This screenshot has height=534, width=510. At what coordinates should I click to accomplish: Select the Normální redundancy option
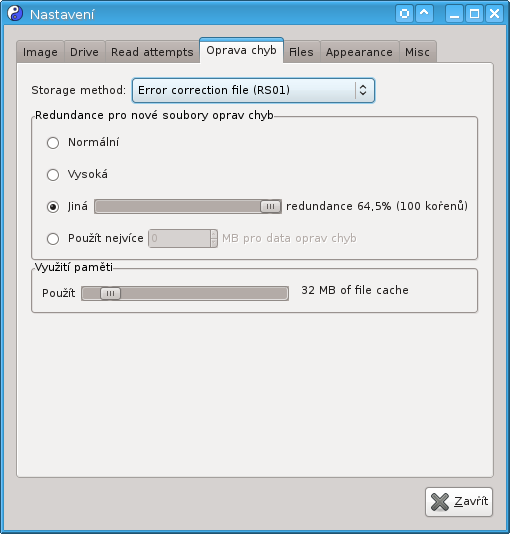pos(53,143)
